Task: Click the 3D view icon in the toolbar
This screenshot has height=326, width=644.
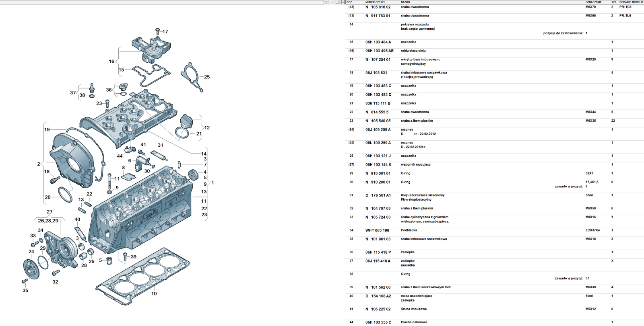Action: click(x=326, y=2)
